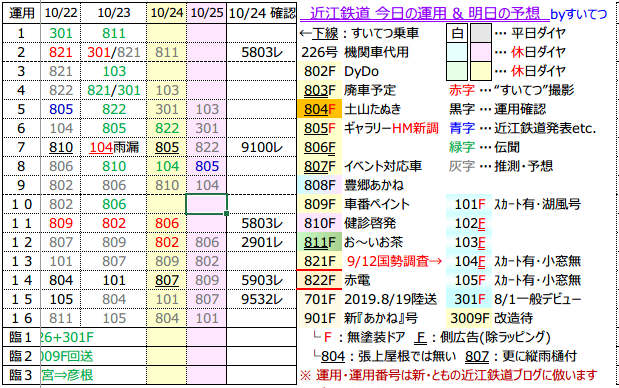
Task: Select blue 805 in the 10/25 column
Action: tap(206, 166)
